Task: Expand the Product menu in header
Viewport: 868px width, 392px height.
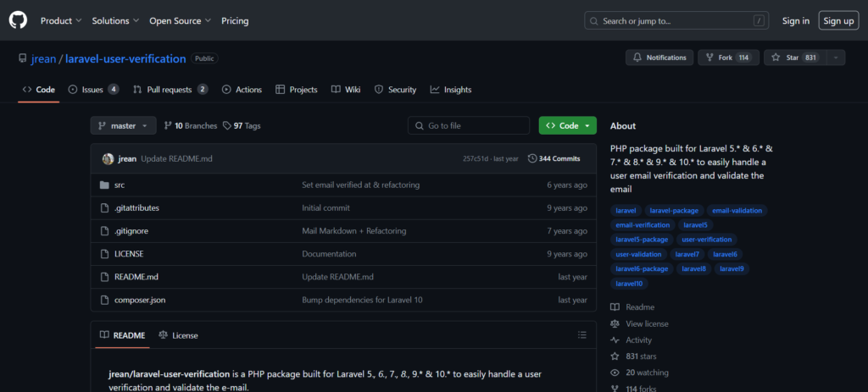Action: click(x=60, y=20)
